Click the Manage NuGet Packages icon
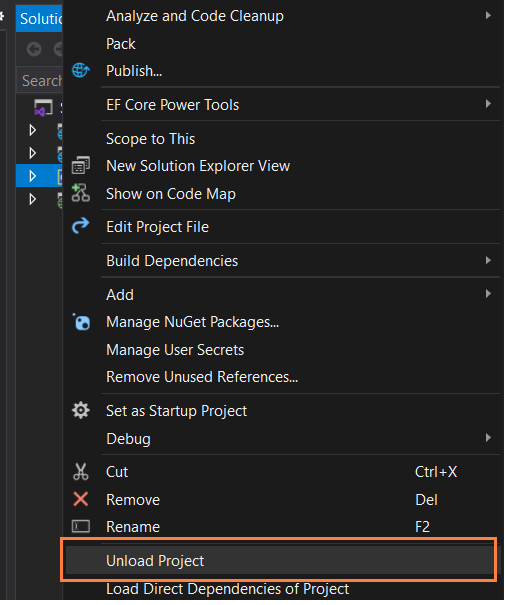The height and width of the screenshot is (605, 505). click(x=81, y=322)
